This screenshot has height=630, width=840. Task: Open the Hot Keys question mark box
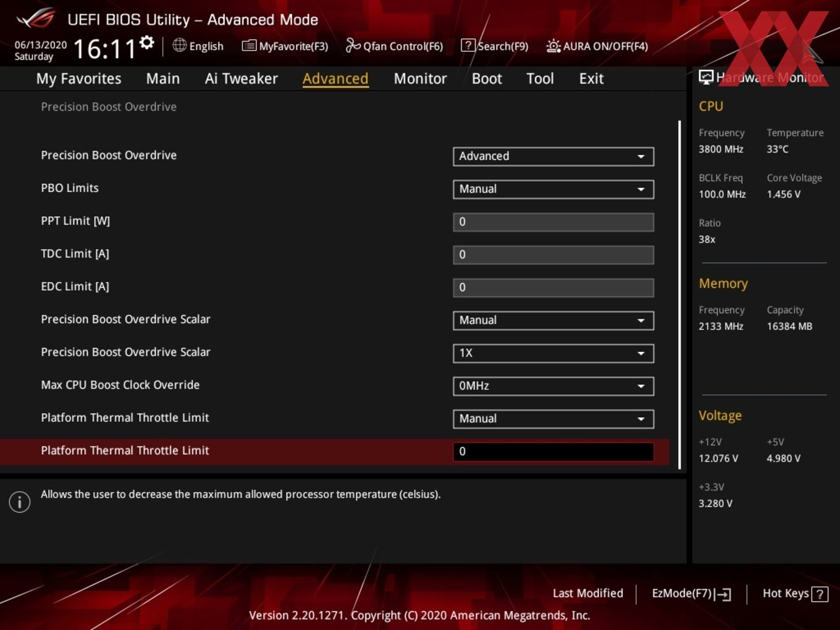click(820, 594)
